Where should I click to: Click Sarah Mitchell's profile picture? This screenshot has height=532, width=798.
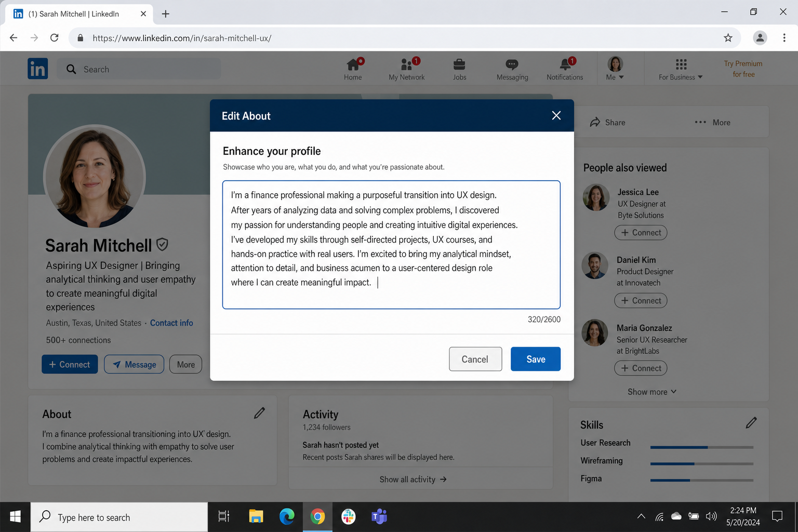[95, 176]
